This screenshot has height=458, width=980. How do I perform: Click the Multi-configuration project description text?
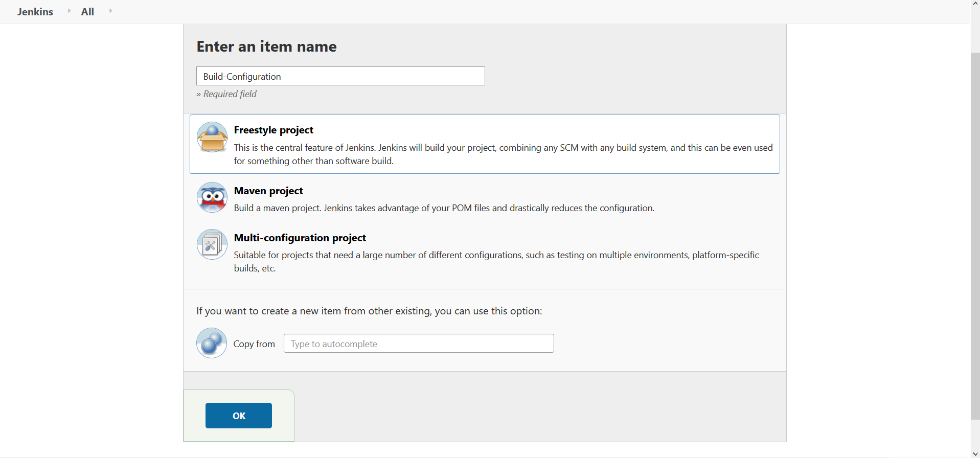tap(496, 261)
